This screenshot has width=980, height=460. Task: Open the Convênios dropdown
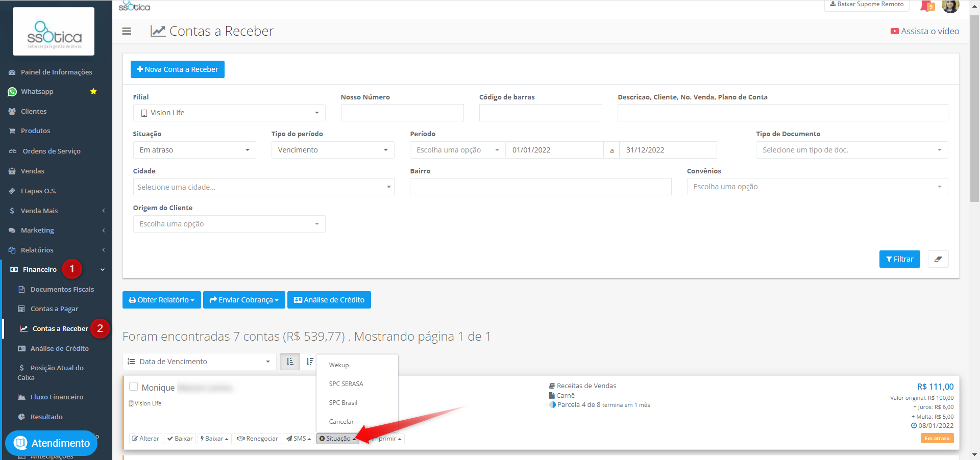[x=818, y=187]
